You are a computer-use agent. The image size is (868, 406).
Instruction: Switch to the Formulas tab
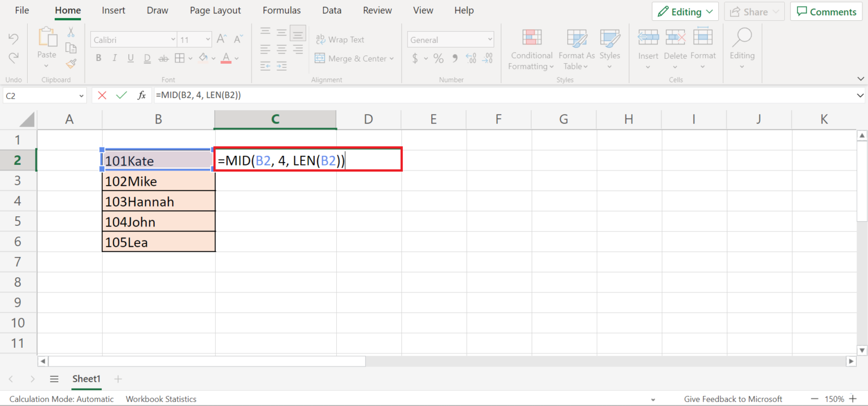[x=281, y=10]
